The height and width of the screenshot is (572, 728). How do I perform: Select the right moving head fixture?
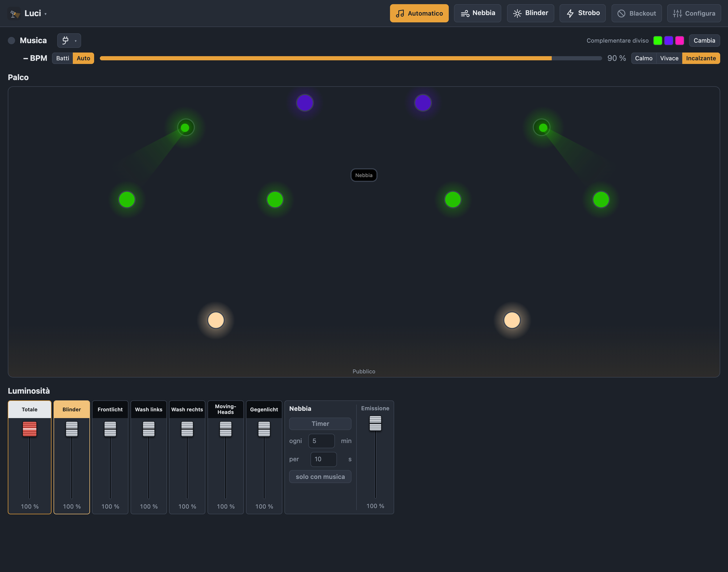click(542, 127)
